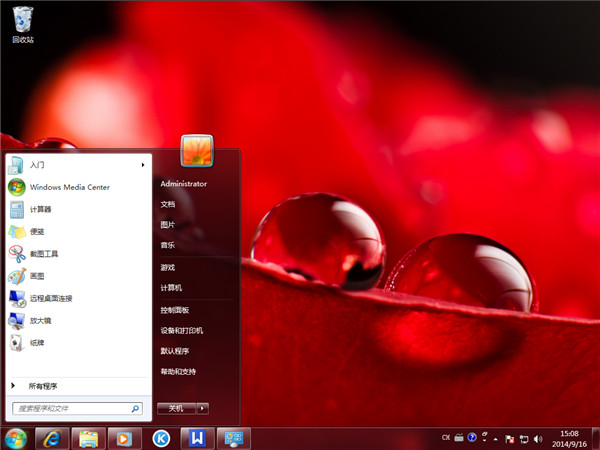Open shutdown options arrow next to 关机
The height and width of the screenshot is (450, 600).
click(203, 408)
